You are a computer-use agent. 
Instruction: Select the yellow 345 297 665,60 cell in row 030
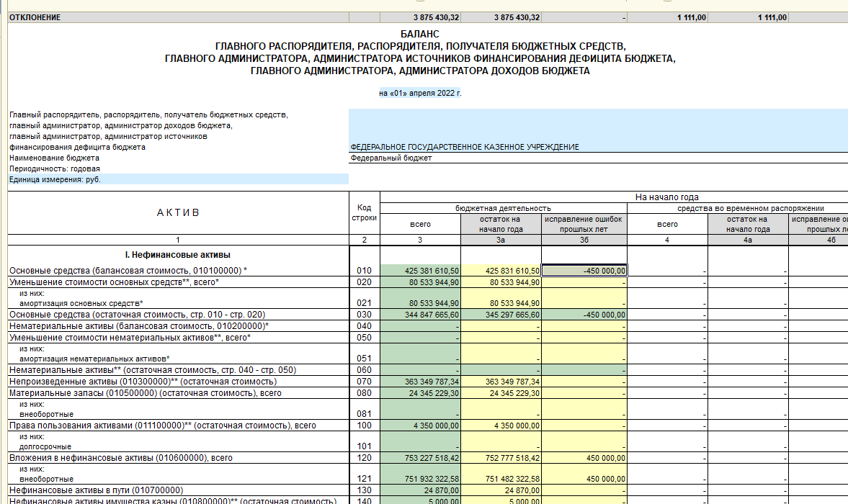pyautogui.click(x=501, y=315)
